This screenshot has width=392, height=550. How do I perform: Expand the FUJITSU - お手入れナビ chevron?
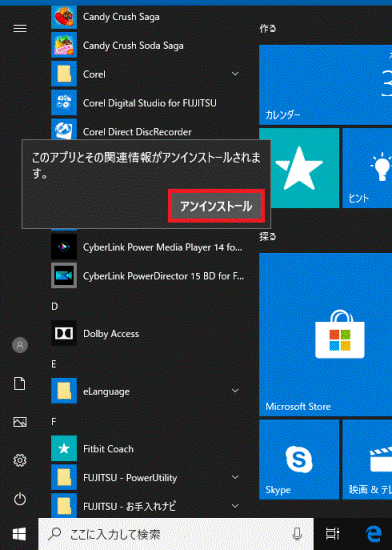235,506
